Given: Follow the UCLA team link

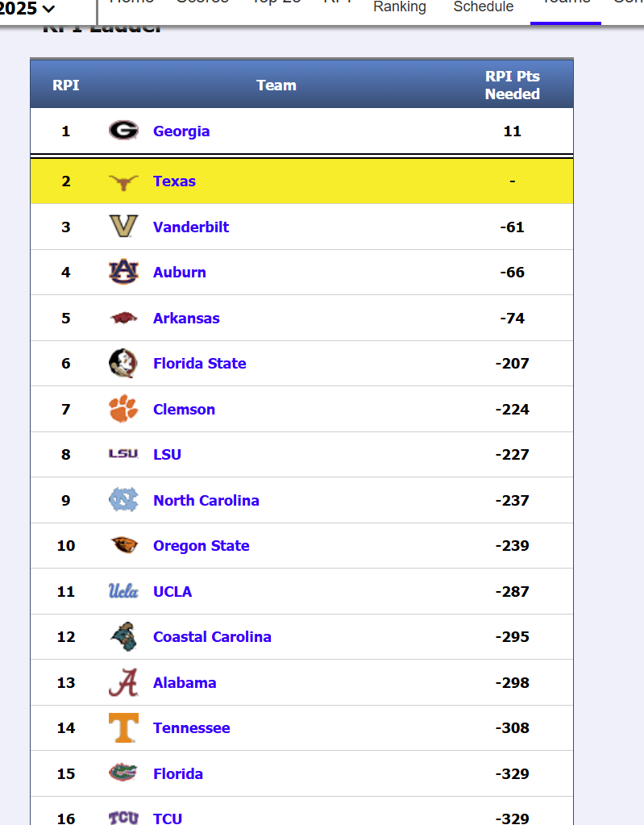Looking at the screenshot, I should click(172, 591).
